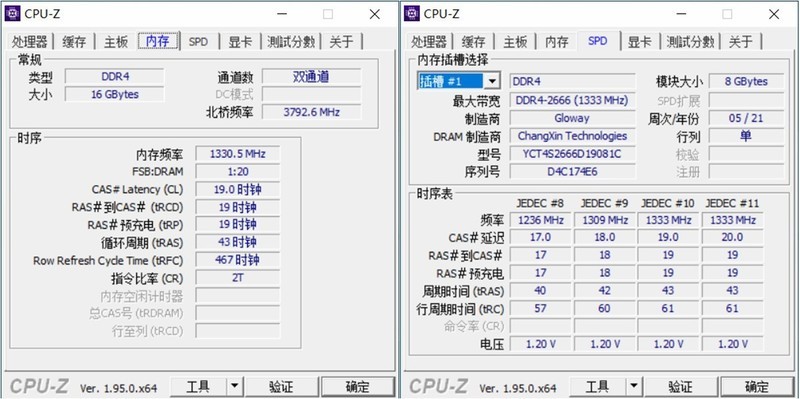
Task: Click the CPU-Z app icon in left window title bar
Action: pos(13,14)
